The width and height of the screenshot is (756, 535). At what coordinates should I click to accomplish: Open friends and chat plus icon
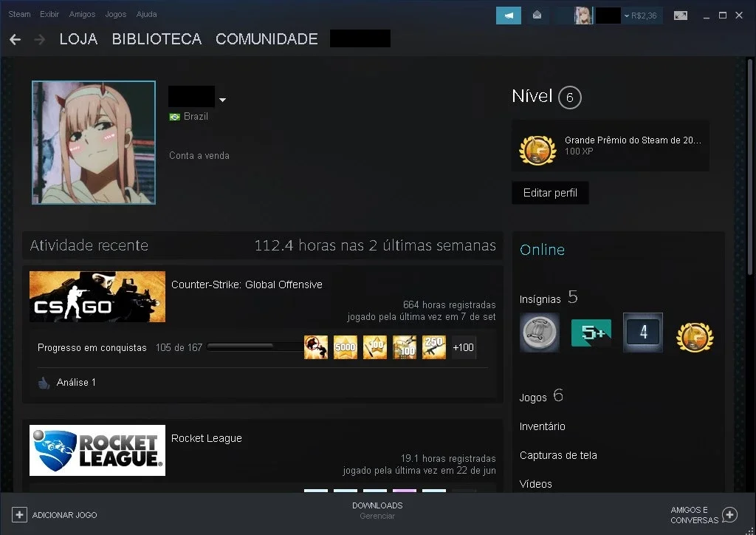(729, 515)
